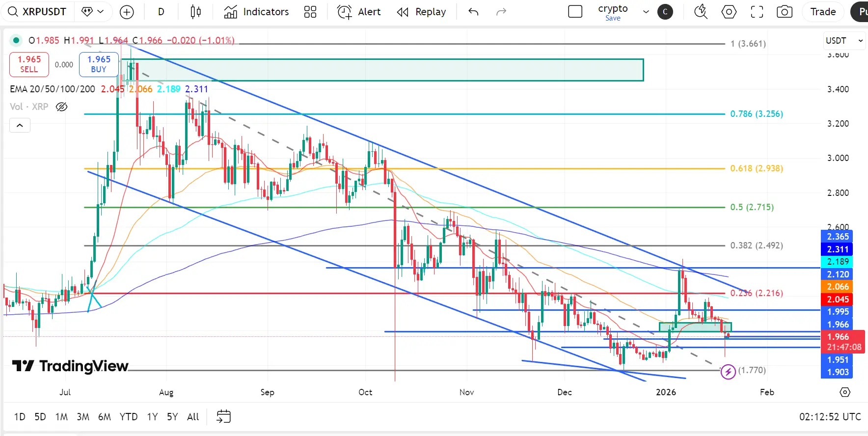Screen dimensions: 868x436
Task: Open the Indicators dialog
Action: click(256, 12)
